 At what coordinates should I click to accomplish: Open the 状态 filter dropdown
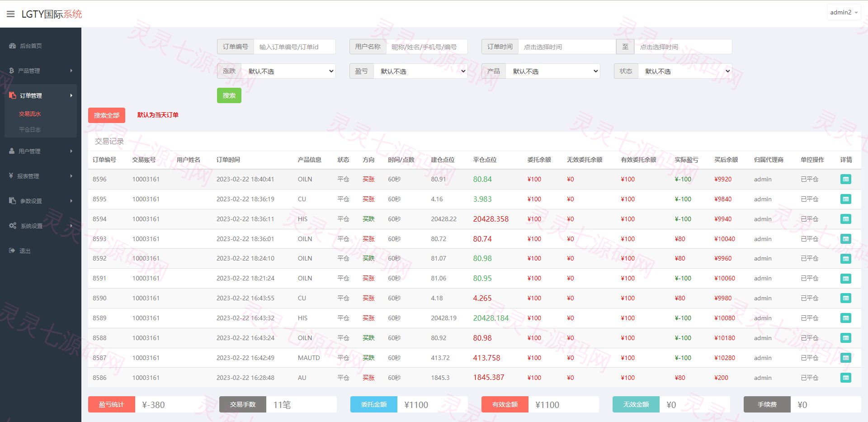pyautogui.click(x=685, y=71)
